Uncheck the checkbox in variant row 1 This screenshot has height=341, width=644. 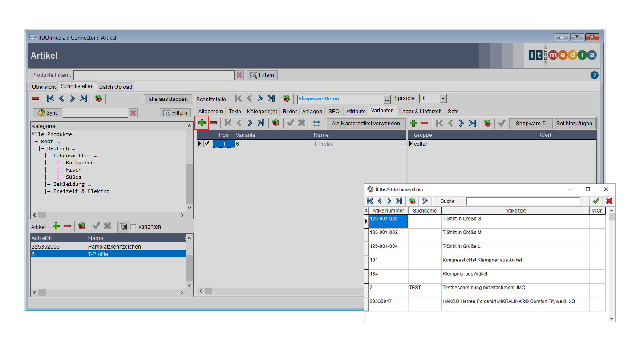point(207,144)
